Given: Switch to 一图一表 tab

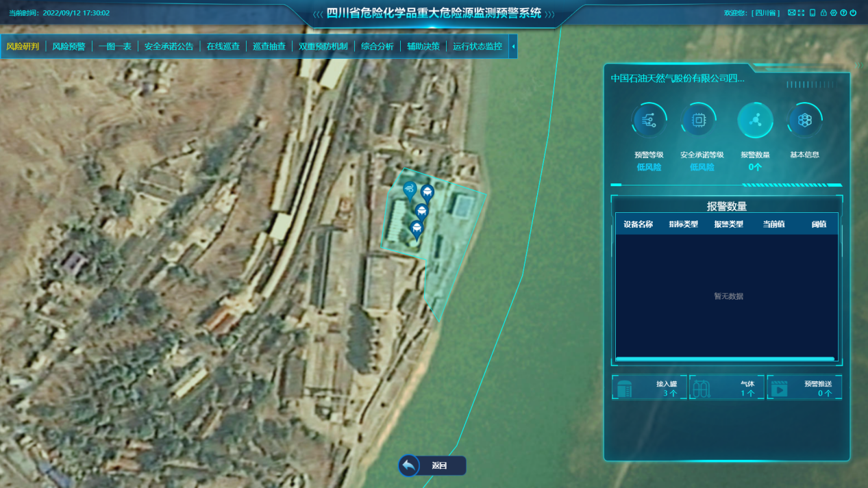Looking at the screenshot, I should coord(114,47).
